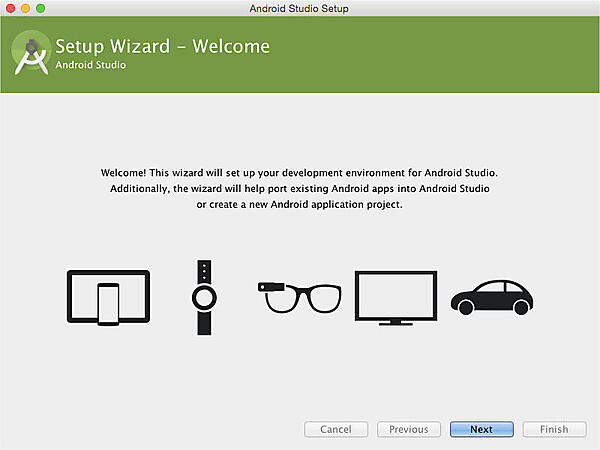Click the 'Setup Wizard - Welcome' heading
The height and width of the screenshot is (450, 600).
click(x=162, y=46)
